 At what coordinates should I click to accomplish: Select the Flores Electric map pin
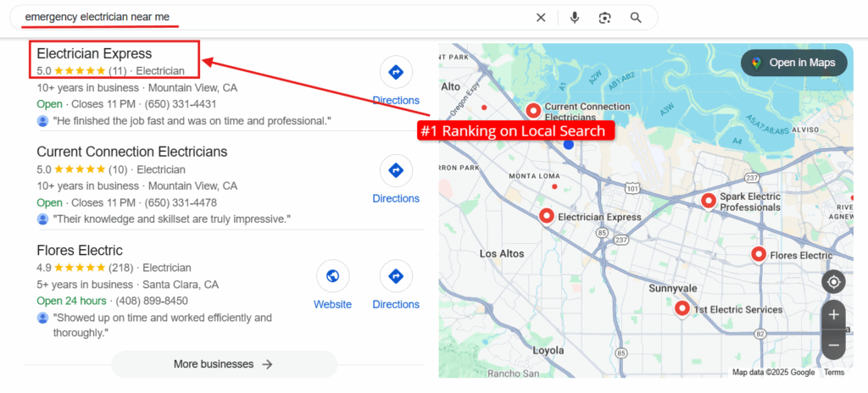point(759,255)
